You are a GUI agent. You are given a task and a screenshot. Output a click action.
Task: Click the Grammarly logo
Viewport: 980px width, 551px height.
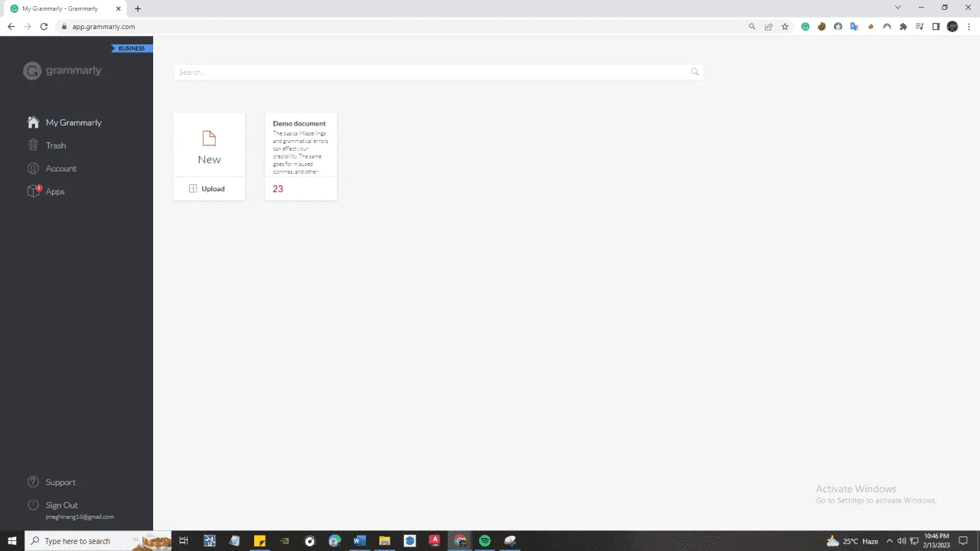pos(62,71)
